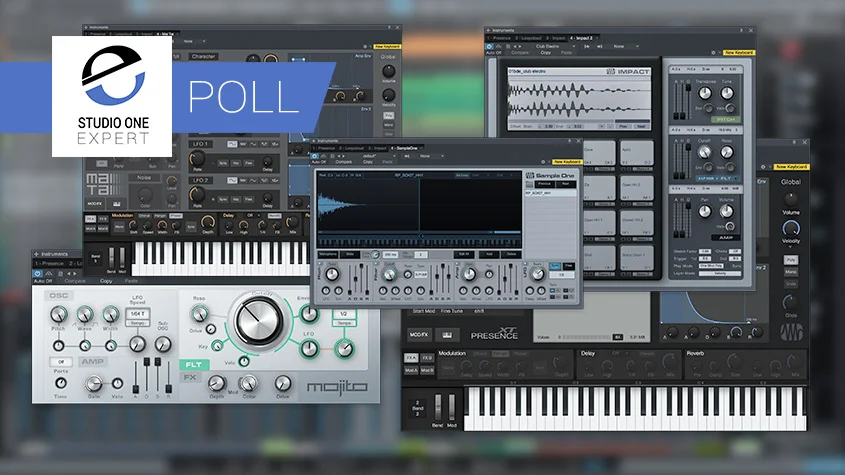Click Presence XT Velocity knob
This screenshot has height=475, width=845.
(x=791, y=228)
